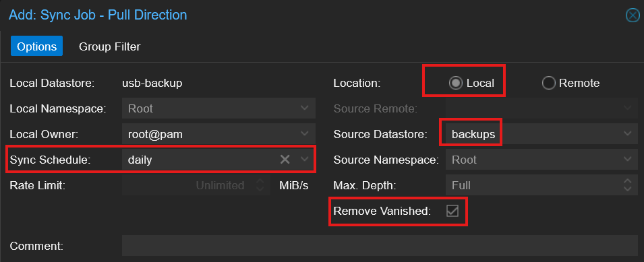This screenshot has height=262, width=644.
Task: Switch to the Group Filter tab
Action: 110,46
